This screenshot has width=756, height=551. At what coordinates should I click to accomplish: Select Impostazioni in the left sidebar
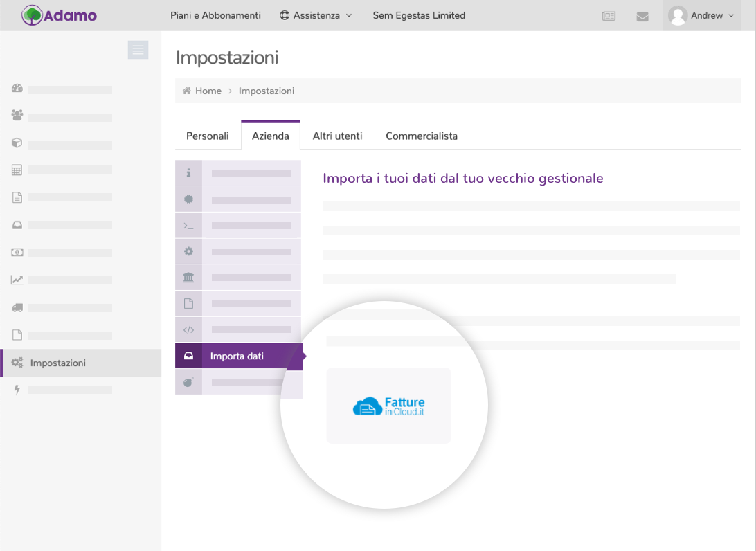(x=81, y=363)
